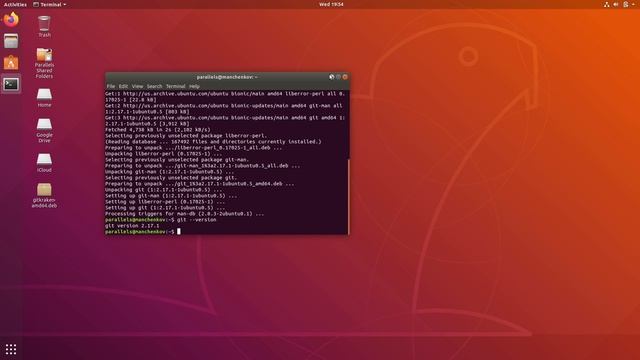
Task: Click the Activities button
Action: 15,4
